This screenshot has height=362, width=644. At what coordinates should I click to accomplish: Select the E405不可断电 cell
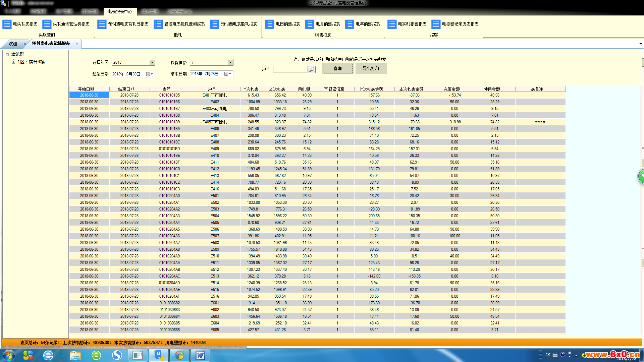point(215,122)
